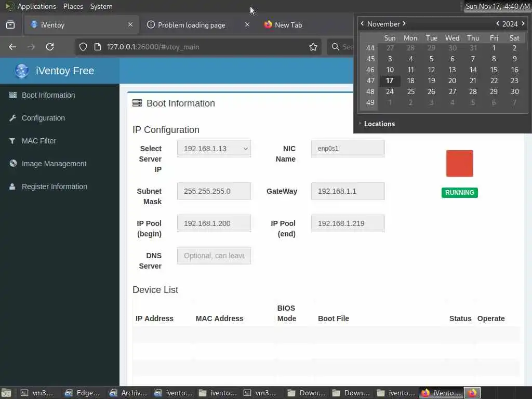Go to next month after November

[404, 23]
